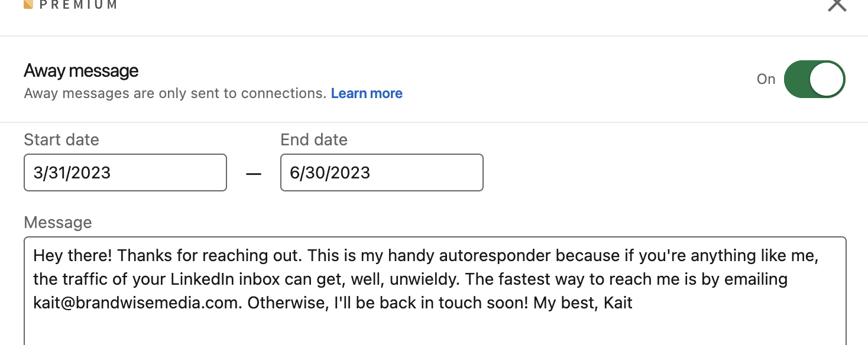The height and width of the screenshot is (345, 868).
Task: Click the Start date label
Action: (x=61, y=140)
